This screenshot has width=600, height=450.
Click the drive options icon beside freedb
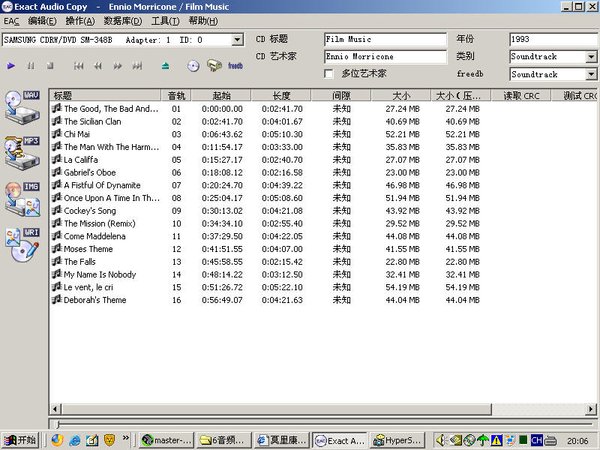(x=214, y=65)
